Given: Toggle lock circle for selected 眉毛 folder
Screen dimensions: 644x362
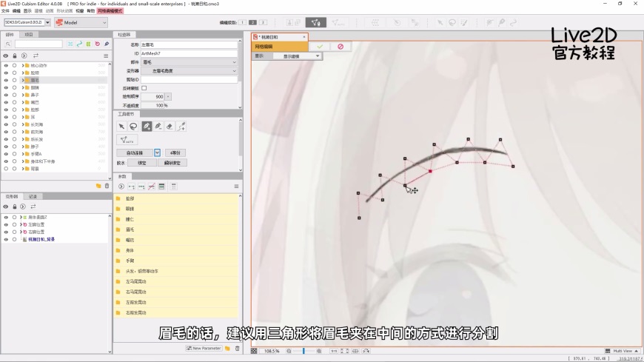Looking at the screenshot, I should click(x=14, y=80).
